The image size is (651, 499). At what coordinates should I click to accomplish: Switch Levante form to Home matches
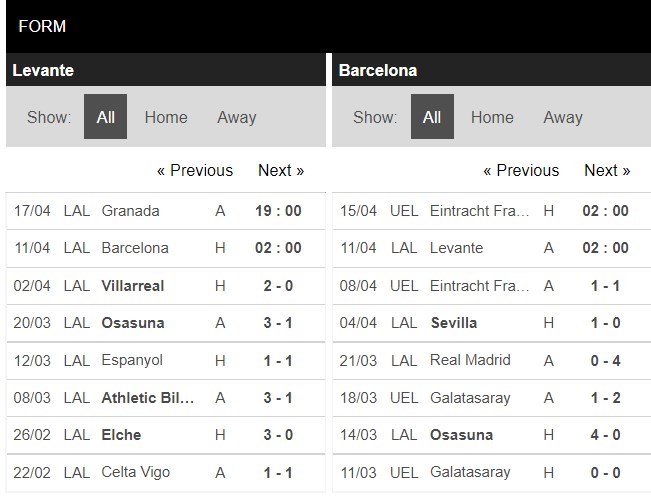pos(166,117)
